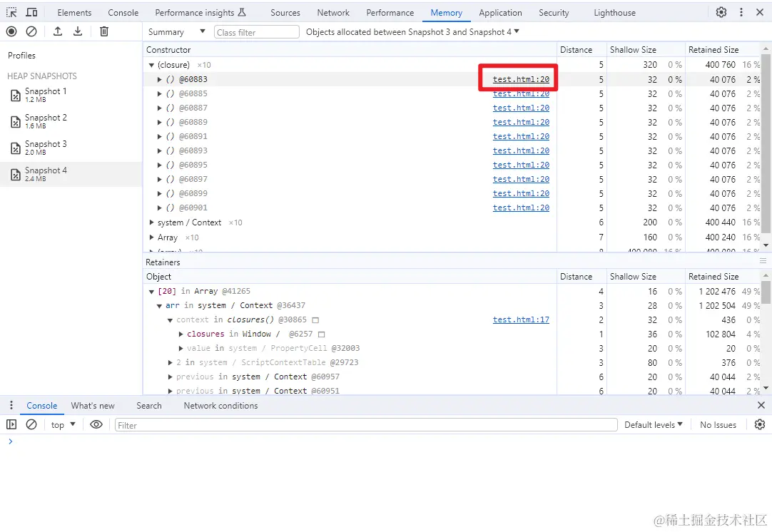The image size is (772, 532).
Task: Open the test.html:17 source link
Action: click(521, 320)
